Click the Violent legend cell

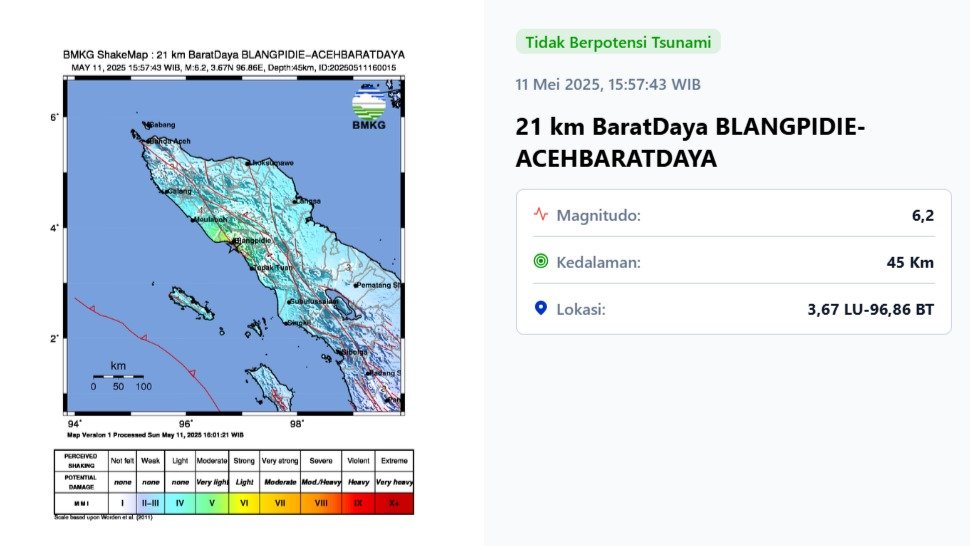358,461
